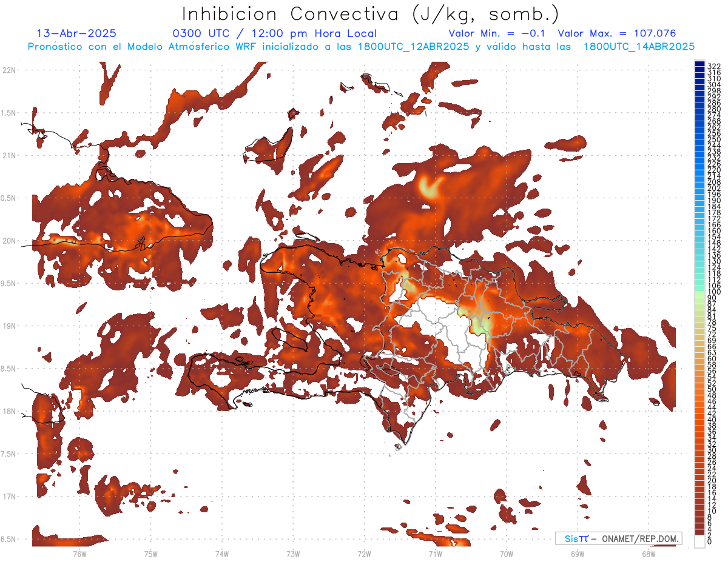Click the "17N" latitude label
Screen dimensions: 728x562
(9, 497)
